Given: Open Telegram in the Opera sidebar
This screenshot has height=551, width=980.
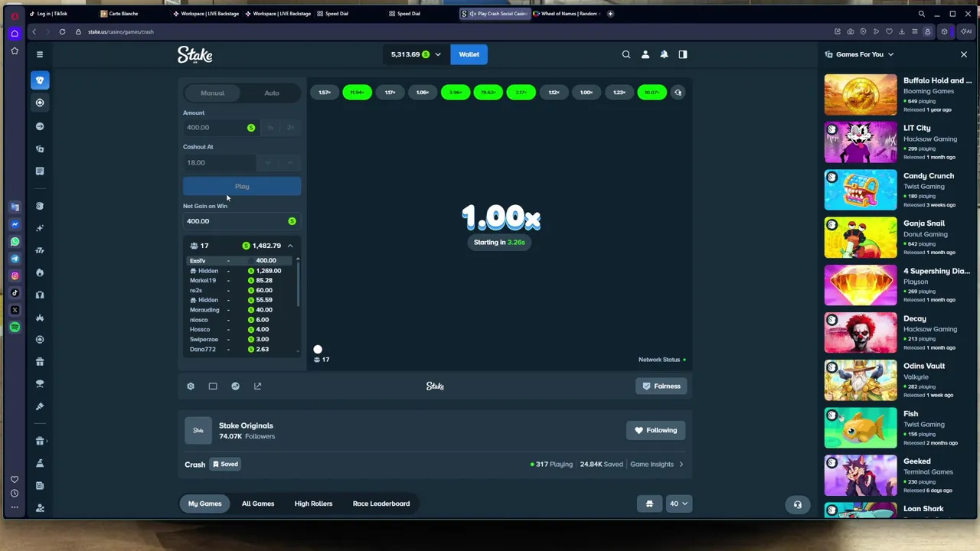Looking at the screenshot, I should coord(15,259).
